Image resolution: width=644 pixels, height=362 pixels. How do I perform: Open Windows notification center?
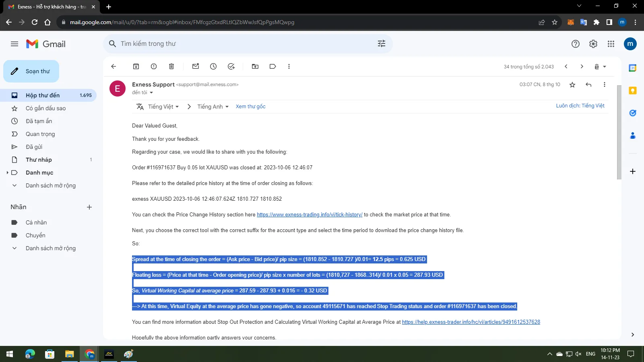point(631,354)
